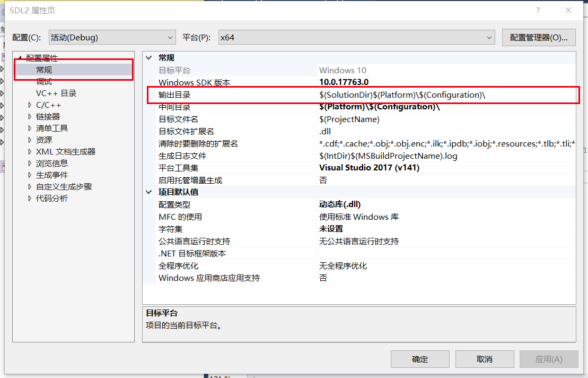Click the help question mark icon
Viewport: 588px width, 378px height.
click(538, 10)
